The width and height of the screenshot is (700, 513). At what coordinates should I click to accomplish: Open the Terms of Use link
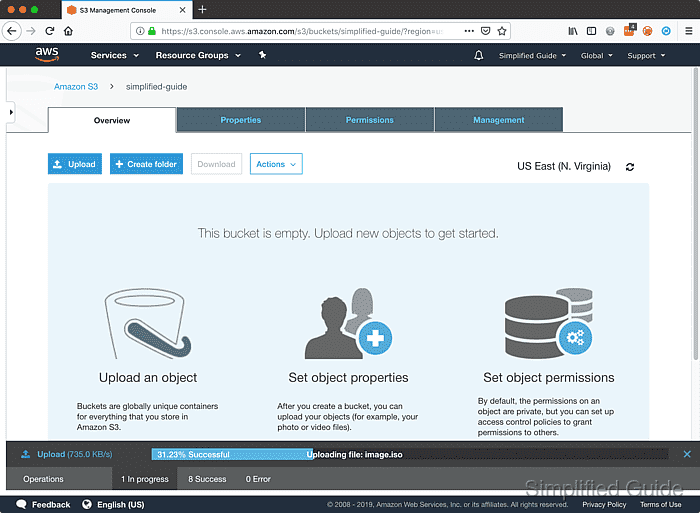pos(661,505)
